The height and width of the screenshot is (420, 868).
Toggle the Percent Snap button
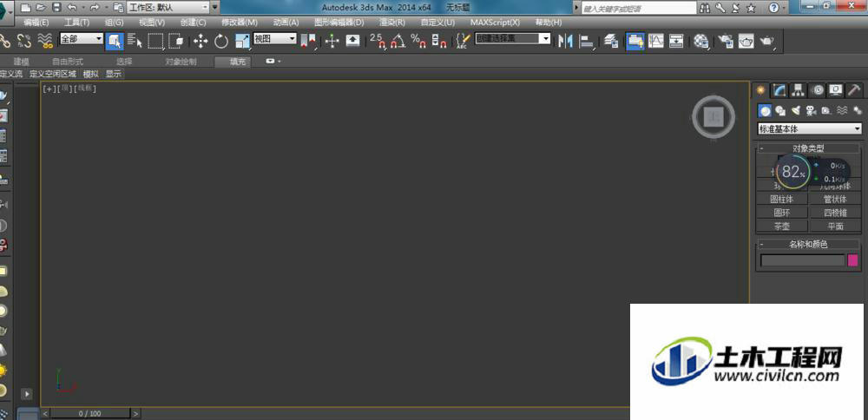point(418,41)
